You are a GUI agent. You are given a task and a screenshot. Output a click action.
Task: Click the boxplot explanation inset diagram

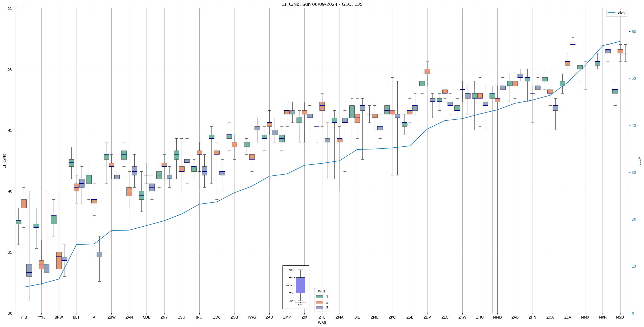tap(296, 287)
